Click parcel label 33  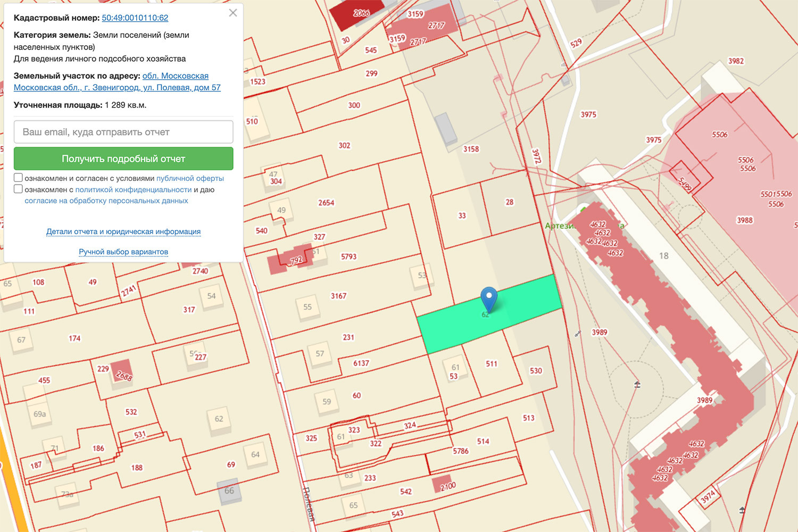coord(462,215)
